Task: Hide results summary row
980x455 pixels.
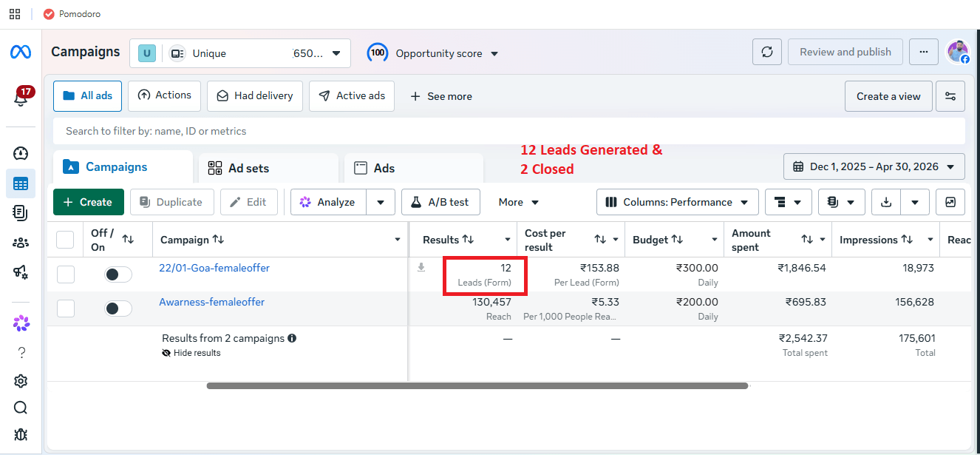Action: point(191,353)
